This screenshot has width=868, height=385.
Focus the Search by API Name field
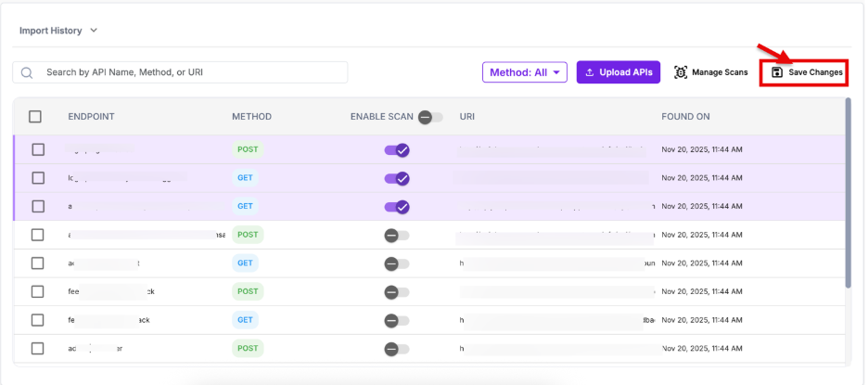[181, 72]
